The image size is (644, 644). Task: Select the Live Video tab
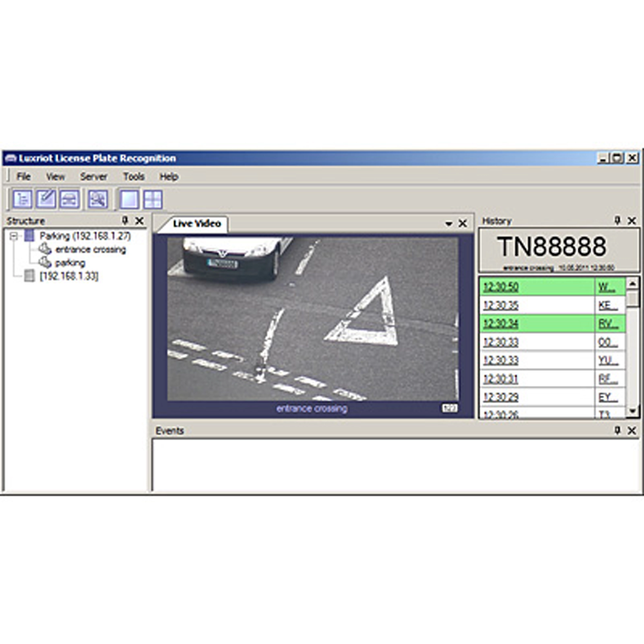tap(197, 223)
